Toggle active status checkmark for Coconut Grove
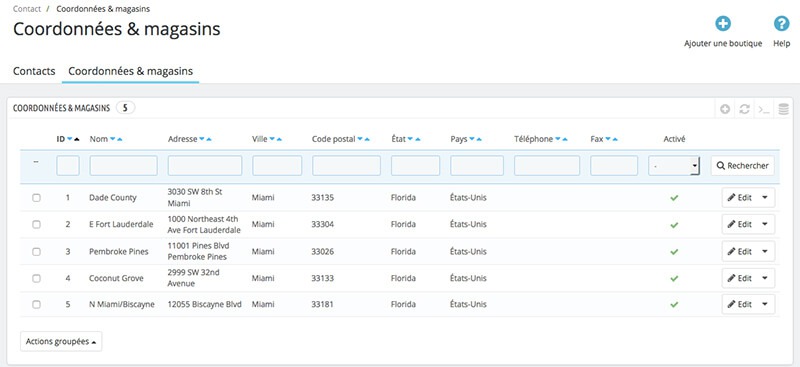The width and height of the screenshot is (800, 367). [x=674, y=279]
